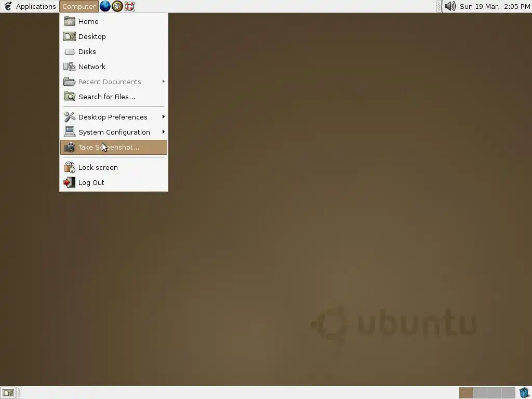
Task: Click the Show Desktop button in bottom panel
Action: tap(8, 393)
